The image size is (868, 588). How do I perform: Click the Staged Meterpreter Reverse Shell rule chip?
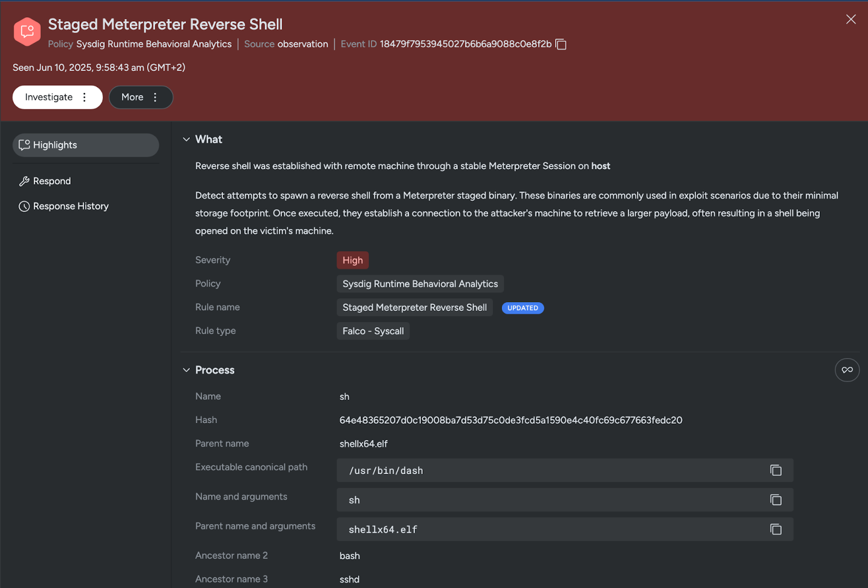(415, 308)
